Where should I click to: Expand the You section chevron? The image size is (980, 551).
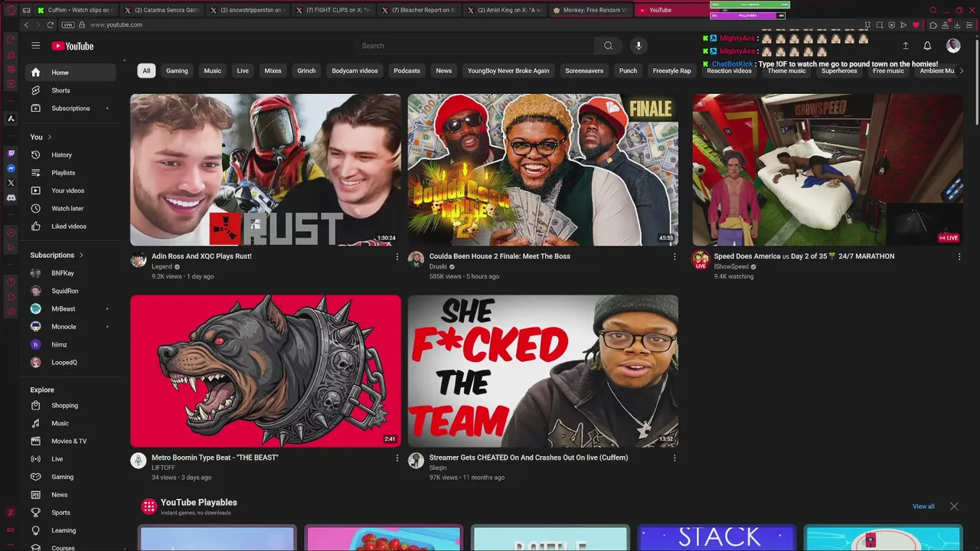pyautogui.click(x=50, y=137)
